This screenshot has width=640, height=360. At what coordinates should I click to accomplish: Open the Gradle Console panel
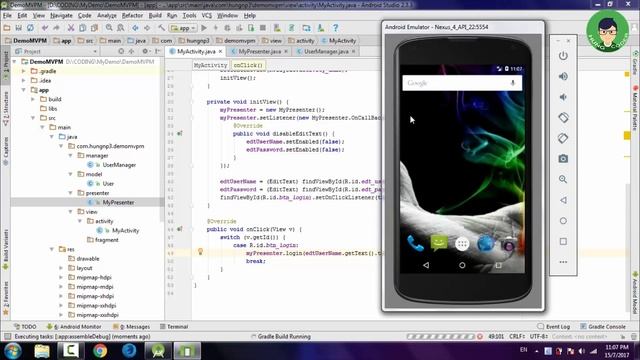click(602, 327)
